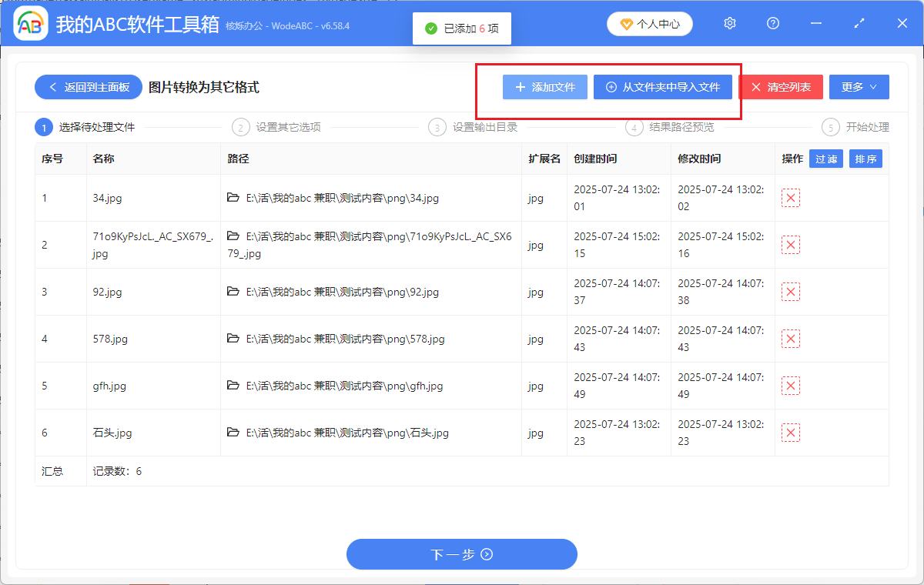The height and width of the screenshot is (585, 924).
Task: Delete row 71o9KyPsJcL._AC_SX679_.jpg with red X
Action: (x=791, y=245)
